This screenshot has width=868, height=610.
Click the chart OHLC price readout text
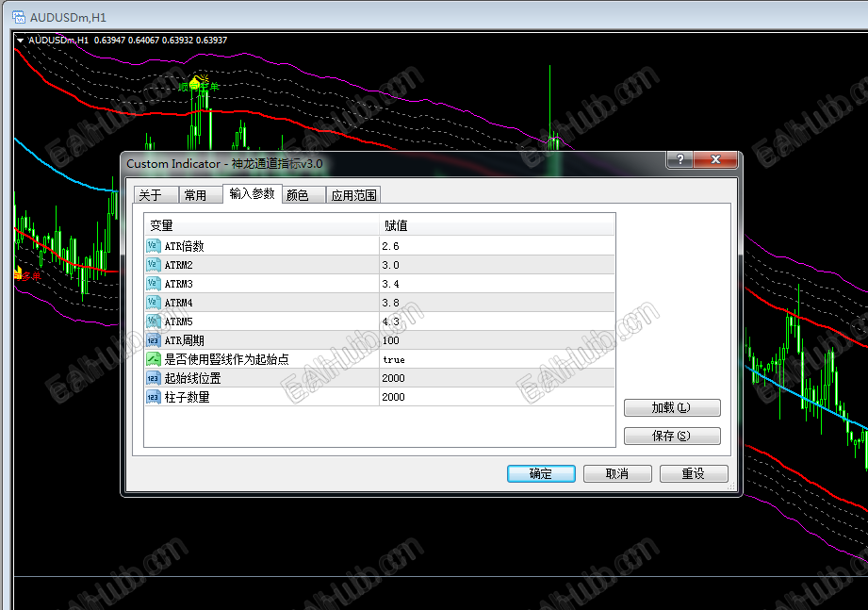pyautogui.click(x=160, y=40)
